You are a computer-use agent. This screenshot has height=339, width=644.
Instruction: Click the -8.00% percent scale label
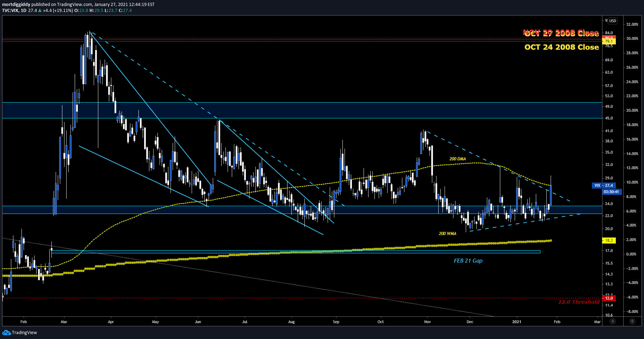(x=632, y=312)
